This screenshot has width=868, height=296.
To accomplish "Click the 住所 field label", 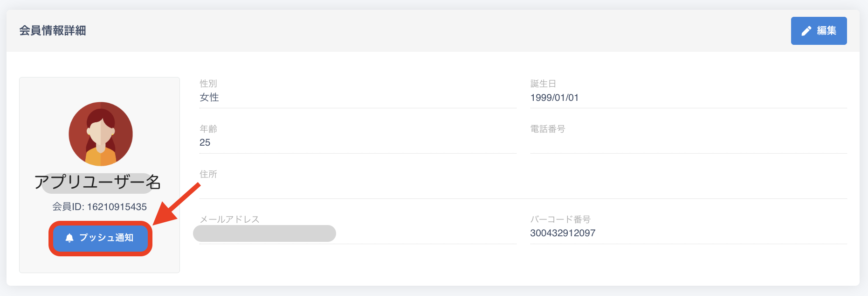I will tap(208, 174).
